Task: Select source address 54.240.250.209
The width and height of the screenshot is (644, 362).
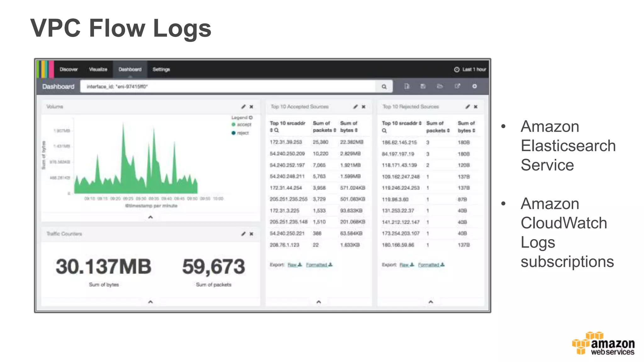Action: 287,154
